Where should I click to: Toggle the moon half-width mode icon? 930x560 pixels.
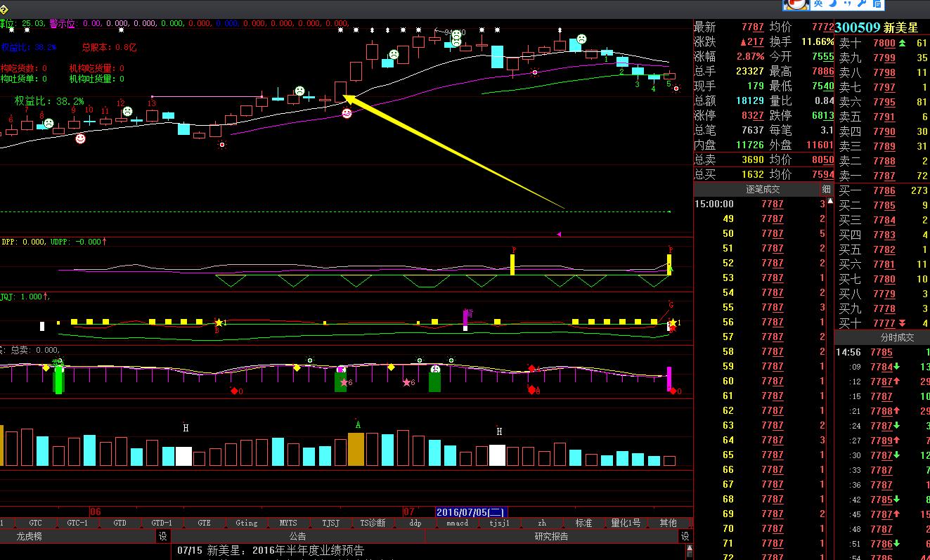(833, 4)
